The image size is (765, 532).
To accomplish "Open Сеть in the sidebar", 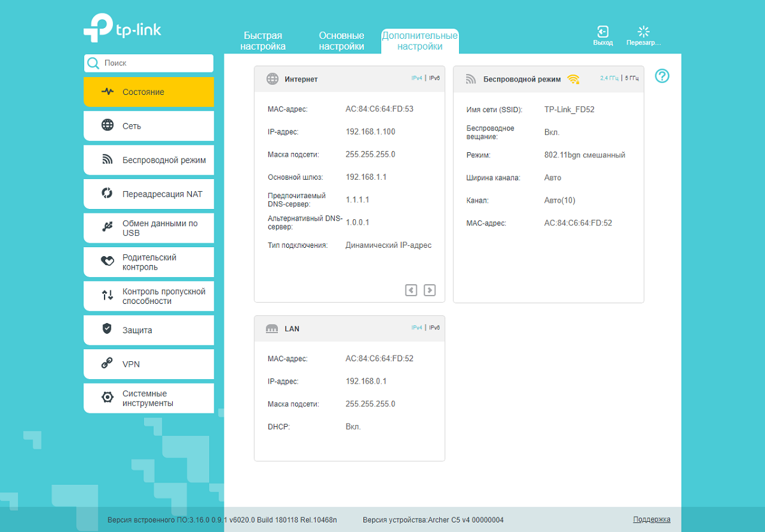I will click(x=149, y=126).
